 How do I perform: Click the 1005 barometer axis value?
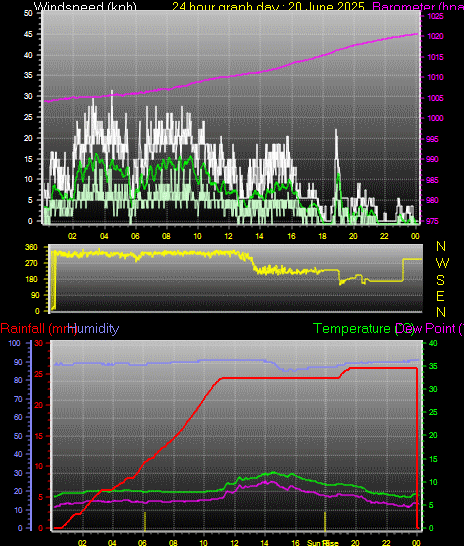point(435,98)
